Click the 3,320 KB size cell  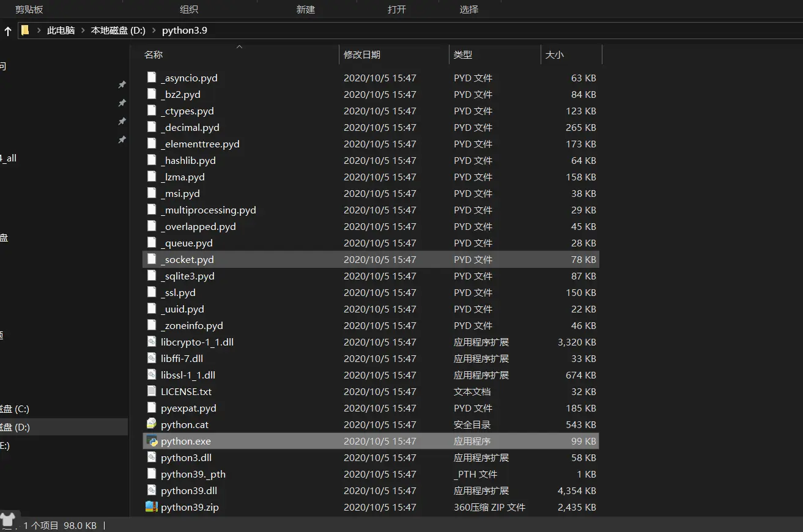click(x=577, y=342)
